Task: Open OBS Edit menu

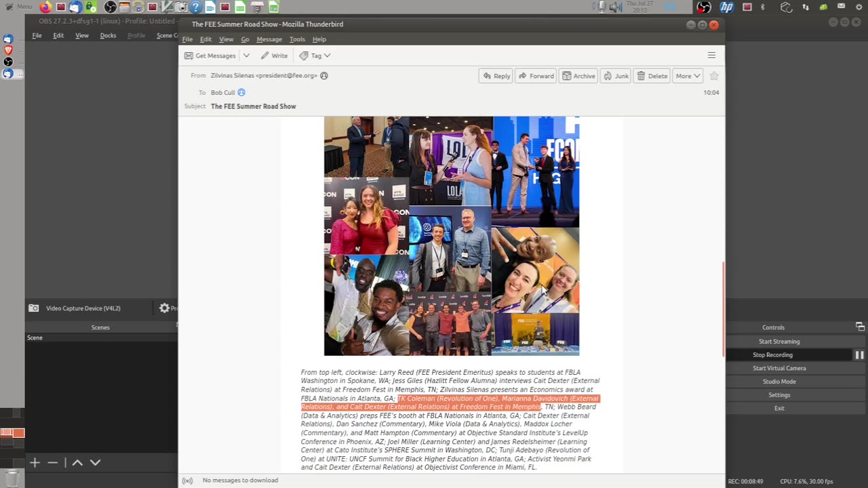Action: (x=58, y=35)
